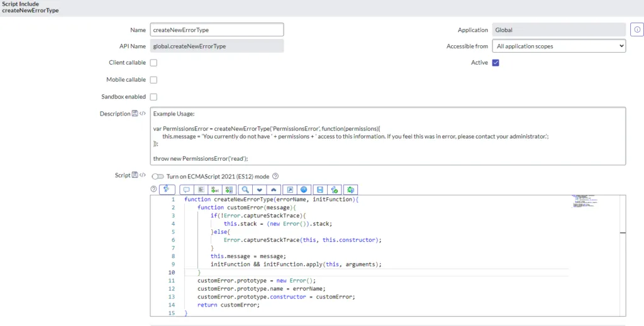Click the Application field showing Global
The image size is (644, 326).
pos(558,30)
